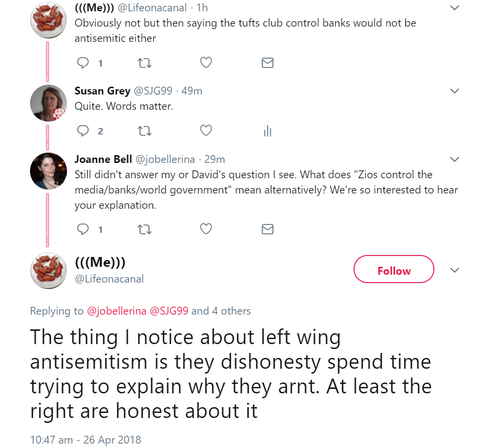Like the top Lifeonacanal tweet
490x448 pixels.
tap(206, 63)
